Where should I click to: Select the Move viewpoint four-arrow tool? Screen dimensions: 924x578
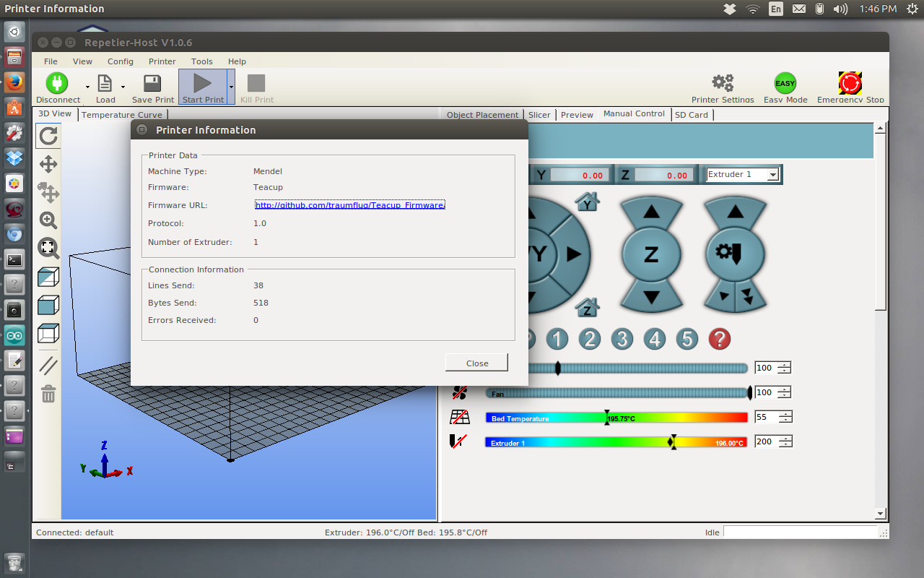48,164
